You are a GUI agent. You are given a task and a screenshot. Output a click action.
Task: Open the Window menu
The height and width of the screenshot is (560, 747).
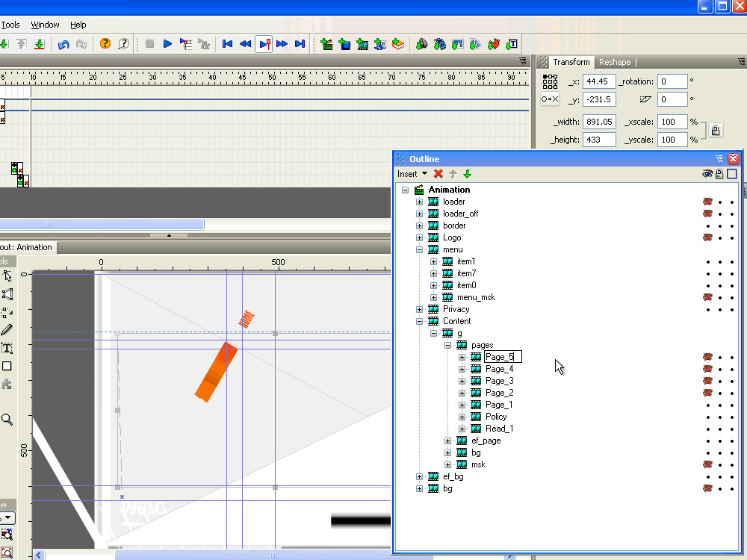pos(45,25)
